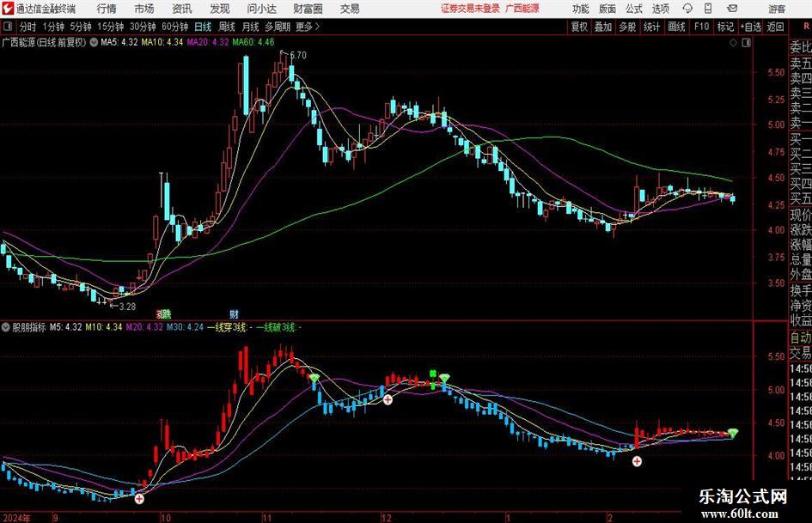This screenshot has height=523, width=812.
Task: Select the 日线 daily period tab
Action: pos(203,27)
